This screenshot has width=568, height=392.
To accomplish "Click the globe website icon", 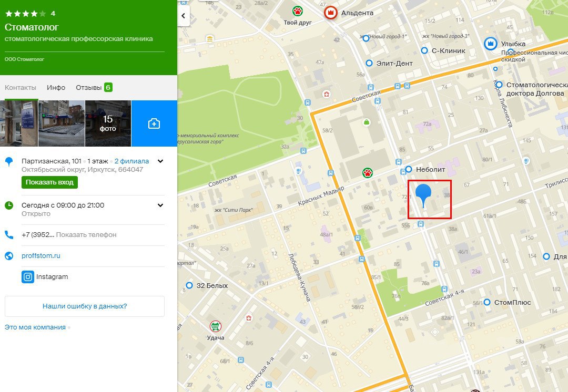I will 9,256.
